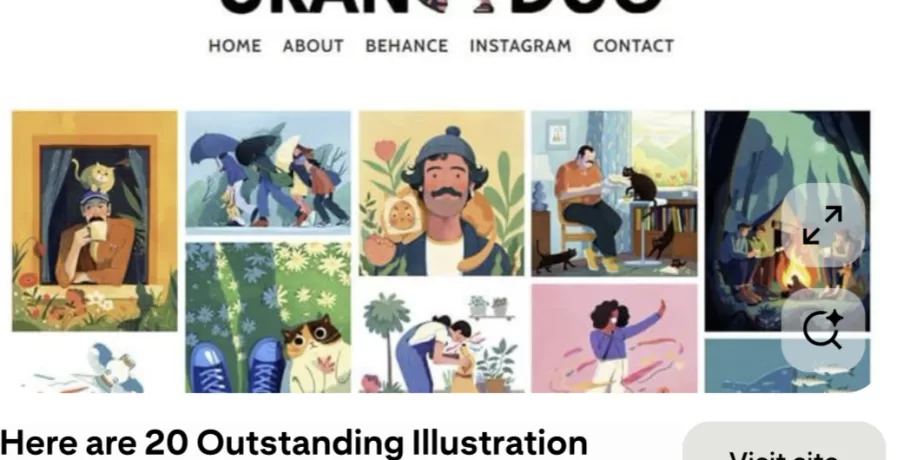
Task: Select the woman hugging child with plants illustration
Action: pos(442,338)
